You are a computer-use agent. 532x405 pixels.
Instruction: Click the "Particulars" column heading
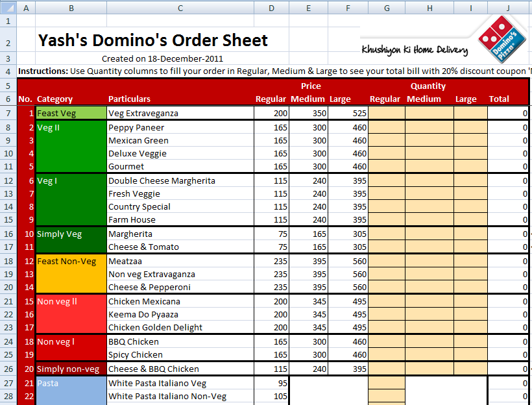point(129,99)
